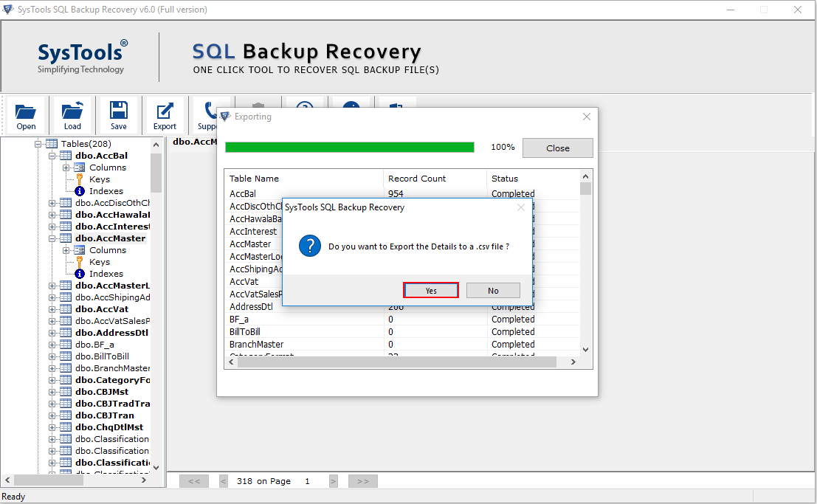Click the columns icon under dbo.AccBal
Viewport: 817px width, 504px height.
click(x=79, y=168)
